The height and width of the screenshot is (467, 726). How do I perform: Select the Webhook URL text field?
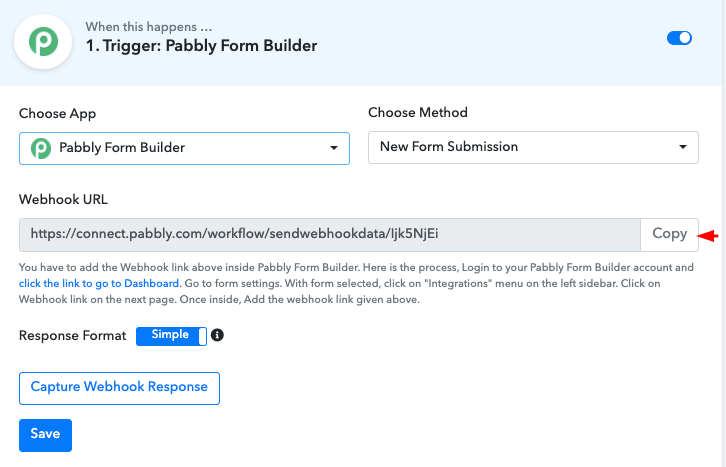pos(330,235)
